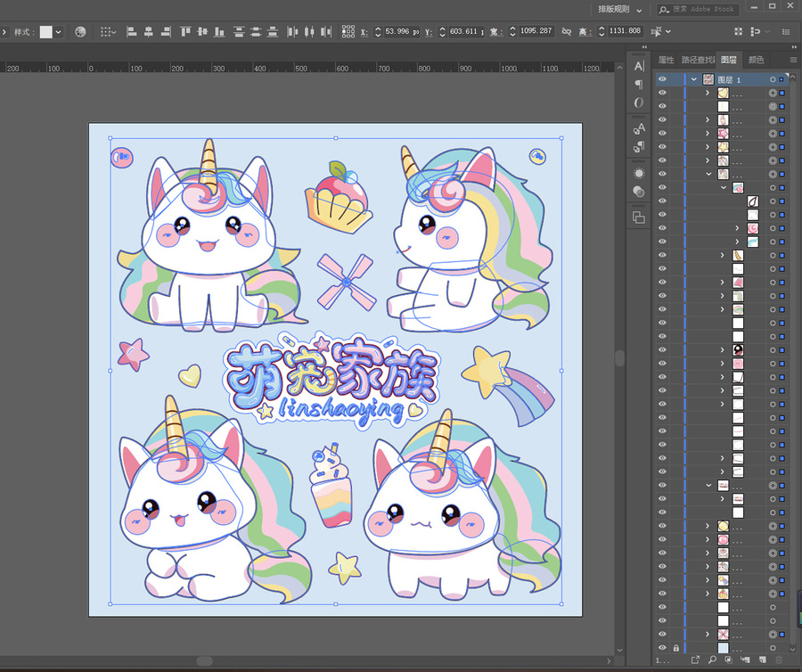Open the Recolor Artwork color wheel

tap(80, 32)
